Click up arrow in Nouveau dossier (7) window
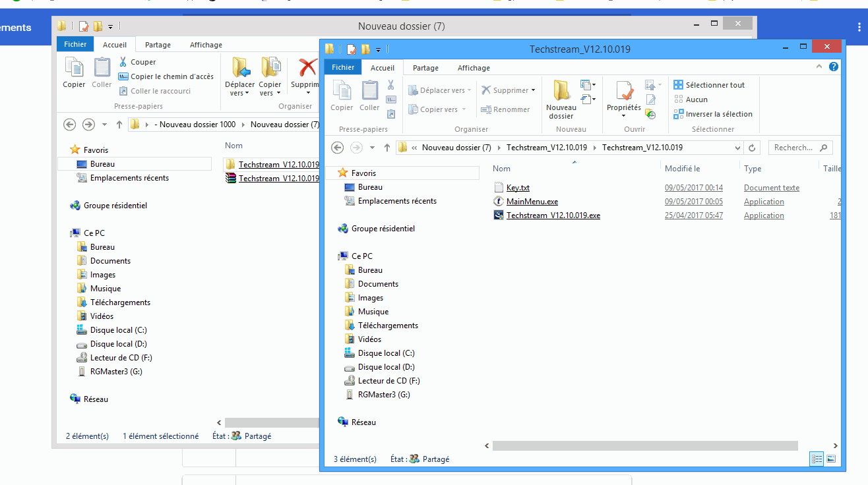 pyautogui.click(x=119, y=125)
